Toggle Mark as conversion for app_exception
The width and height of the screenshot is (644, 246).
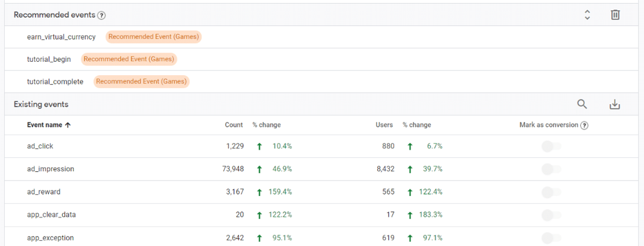[x=551, y=237]
